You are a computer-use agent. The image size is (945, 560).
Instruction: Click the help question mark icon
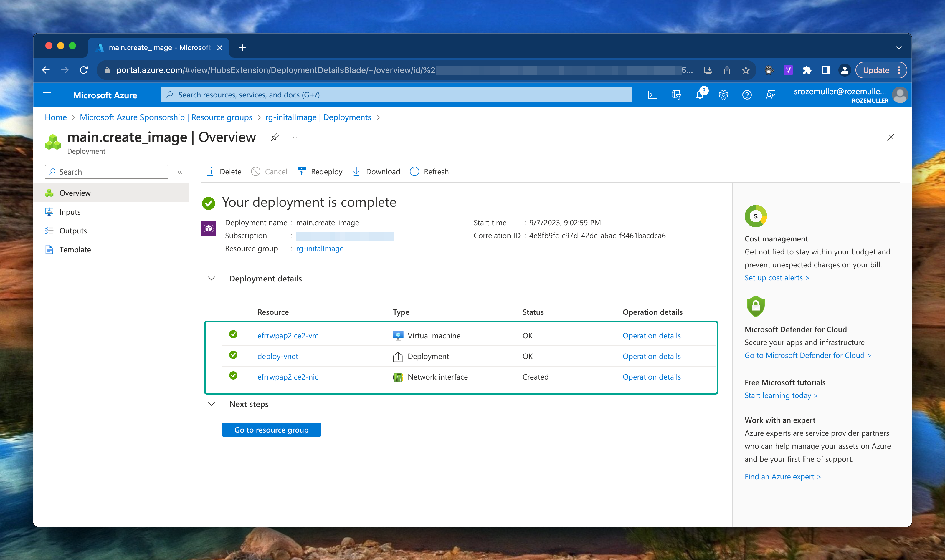pyautogui.click(x=746, y=95)
